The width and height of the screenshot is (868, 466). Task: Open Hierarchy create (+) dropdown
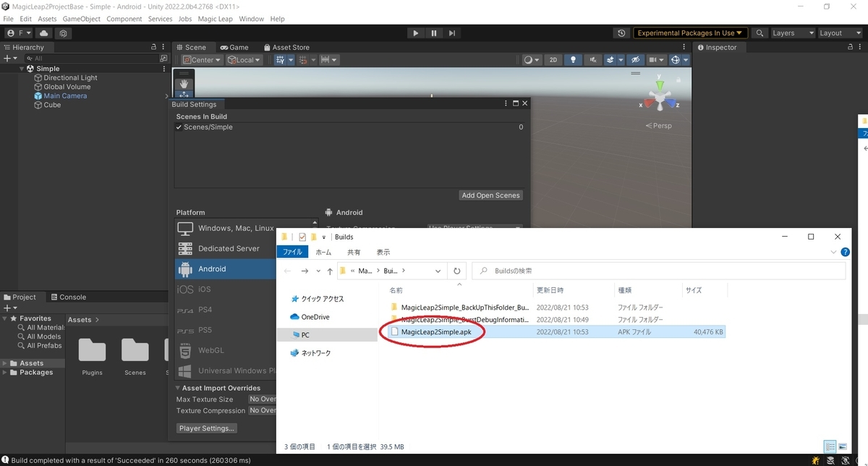point(9,58)
